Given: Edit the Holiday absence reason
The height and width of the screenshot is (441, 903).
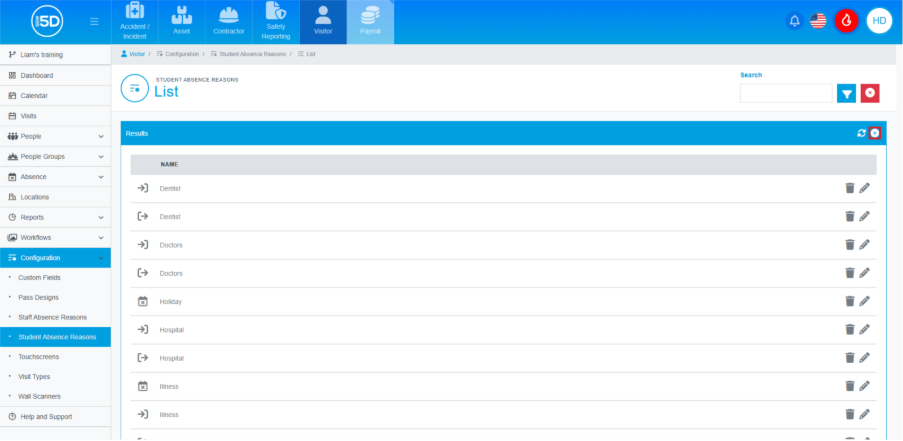Looking at the screenshot, I should (x=864, y=301).
